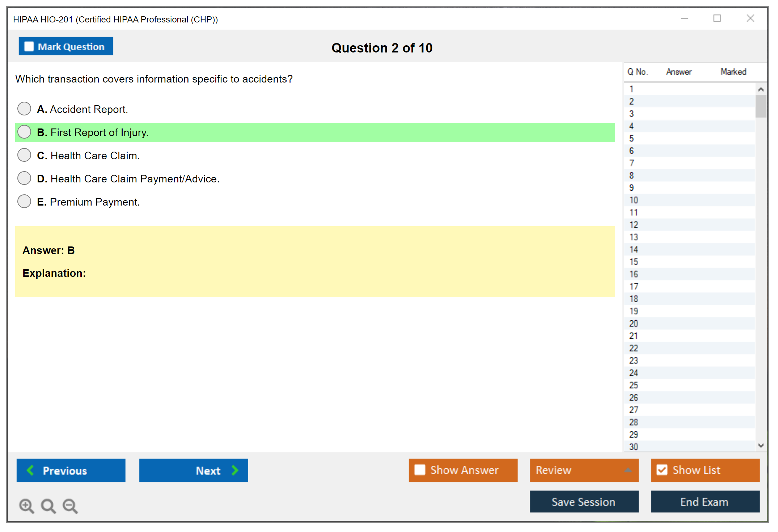
Task: Click the green left arrow on Previous
Action: point(30,470)
